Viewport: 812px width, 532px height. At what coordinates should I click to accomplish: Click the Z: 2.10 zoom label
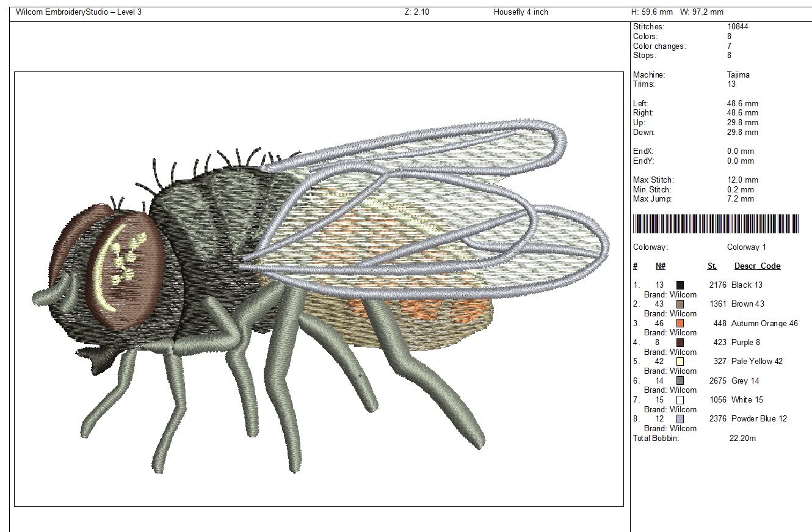pyautogui.click(x=416, y=12)
